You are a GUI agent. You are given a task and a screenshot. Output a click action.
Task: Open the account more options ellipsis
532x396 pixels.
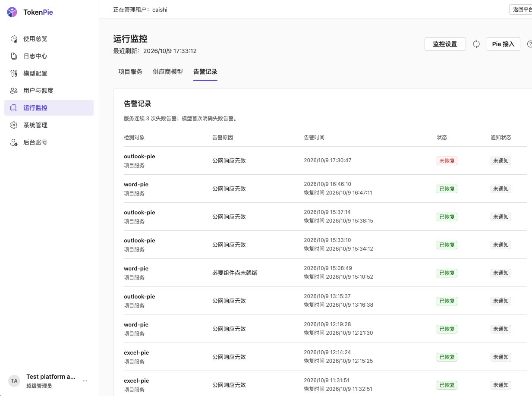click(x=85, y=381)
